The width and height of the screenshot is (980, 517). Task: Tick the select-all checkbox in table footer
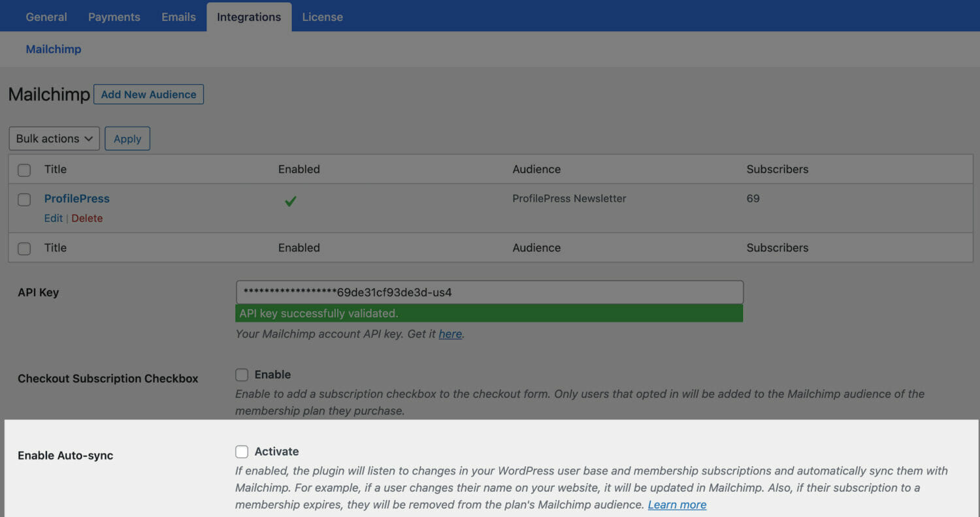(x=24, y=248)
